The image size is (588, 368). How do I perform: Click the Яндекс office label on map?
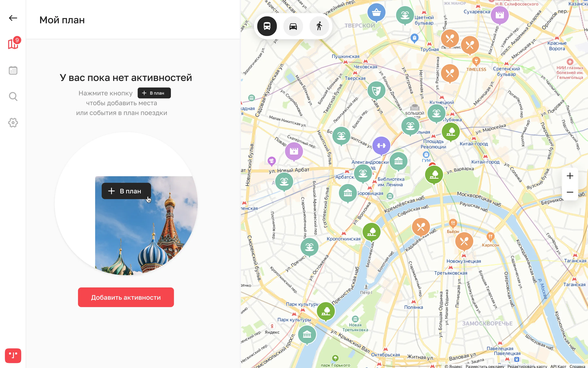[272, 332]
